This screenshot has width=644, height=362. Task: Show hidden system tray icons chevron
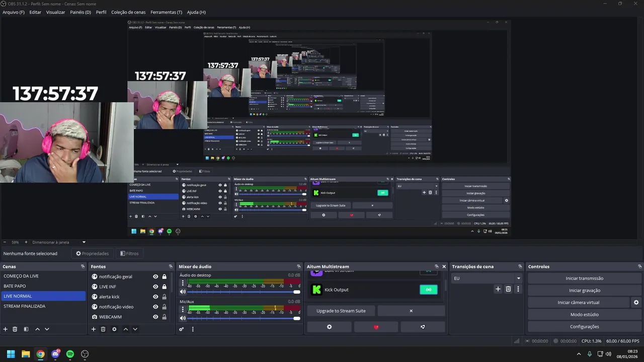click(x=579, y=354)
